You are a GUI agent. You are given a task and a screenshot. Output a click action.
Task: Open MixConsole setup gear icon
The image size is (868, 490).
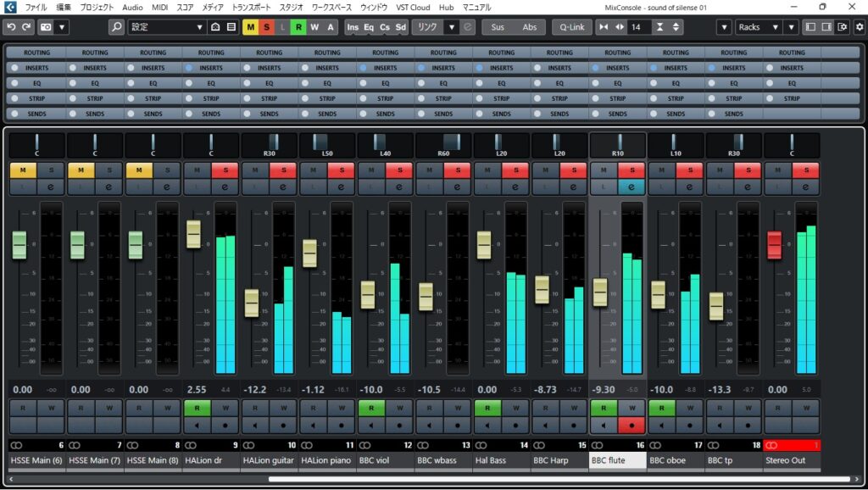coord(858,27)
